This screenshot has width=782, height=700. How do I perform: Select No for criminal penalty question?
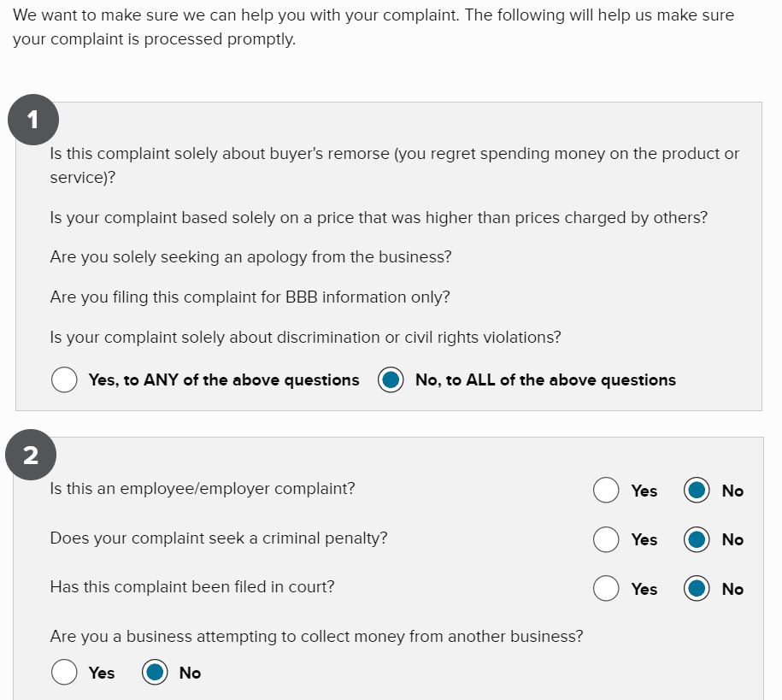point(697,539)
